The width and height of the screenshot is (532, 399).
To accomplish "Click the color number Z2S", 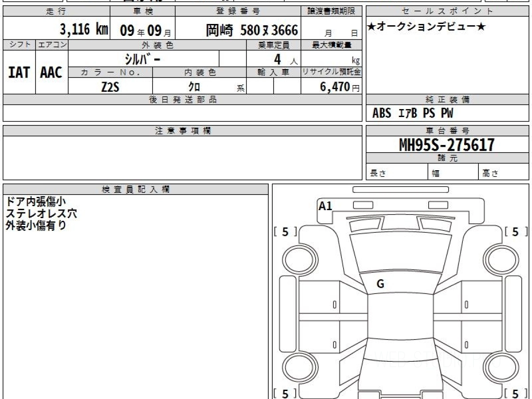I will (x=110, y=87).
